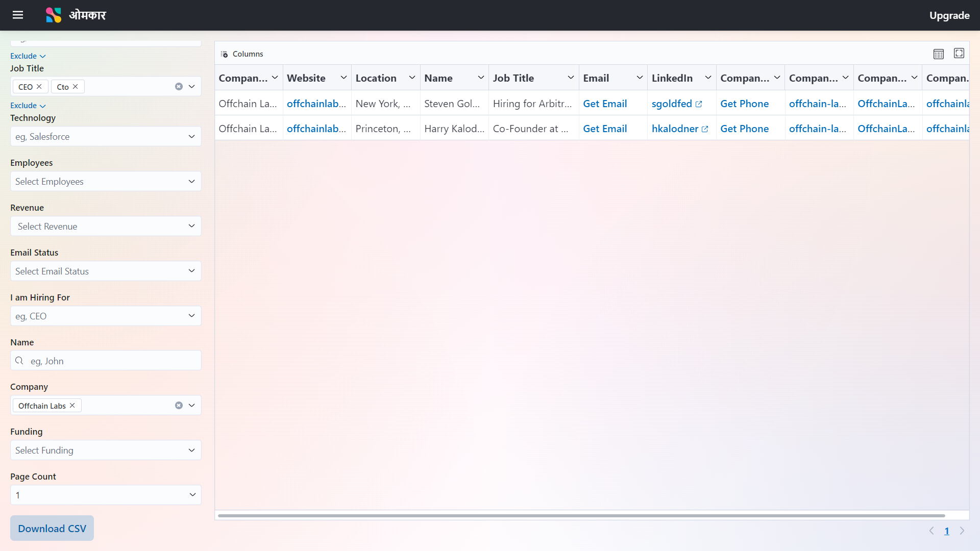Open the Select Funding dropdown
980x551 pixels.
[x=106, y=450]
